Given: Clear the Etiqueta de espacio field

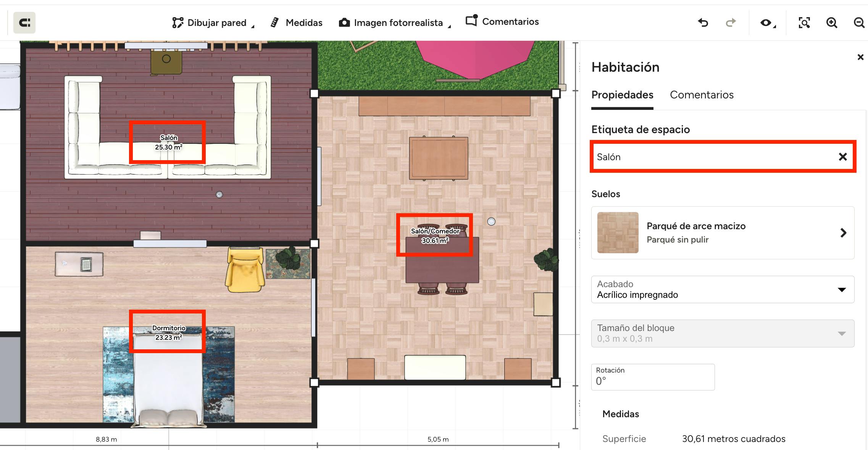Looking at the screenshot, I should pos(843,157).
